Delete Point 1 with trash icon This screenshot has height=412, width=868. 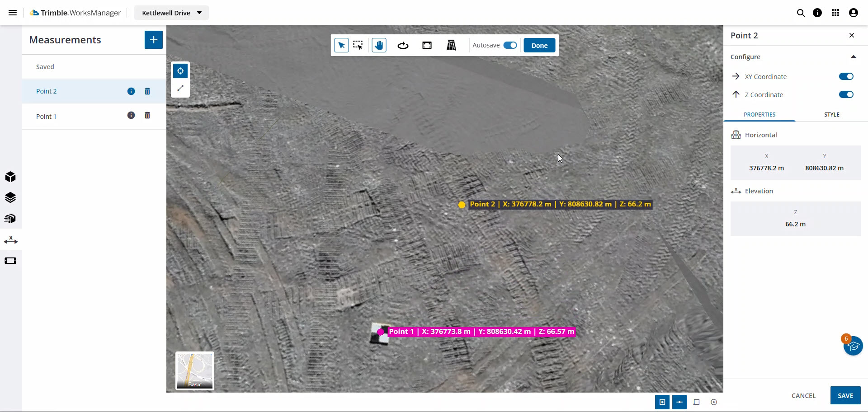(x=147, y=116)
